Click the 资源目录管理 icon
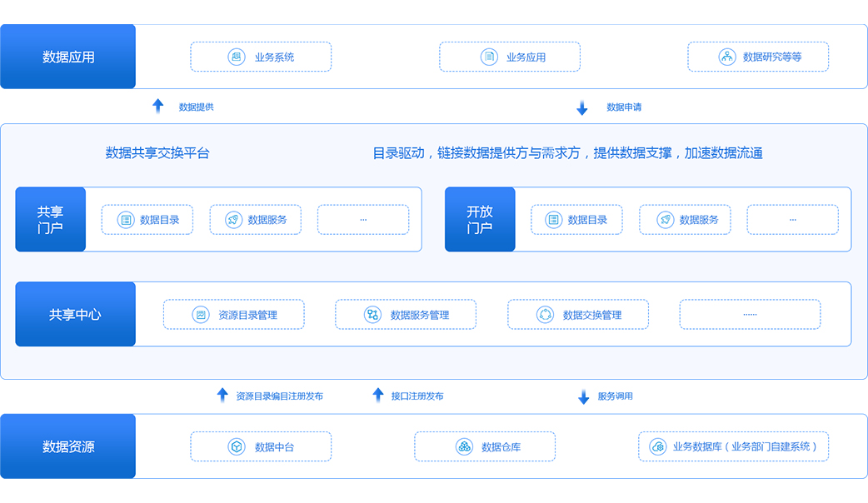868x503 pixels. (x=201, y=315)
